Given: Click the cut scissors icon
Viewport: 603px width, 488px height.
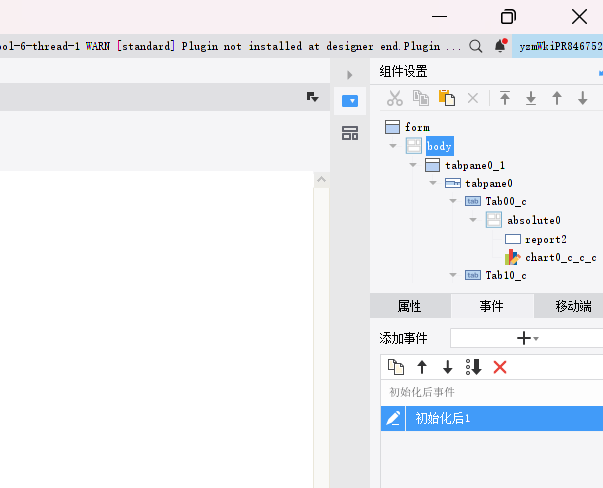Looking at the screenshot, I should [395, 98].
